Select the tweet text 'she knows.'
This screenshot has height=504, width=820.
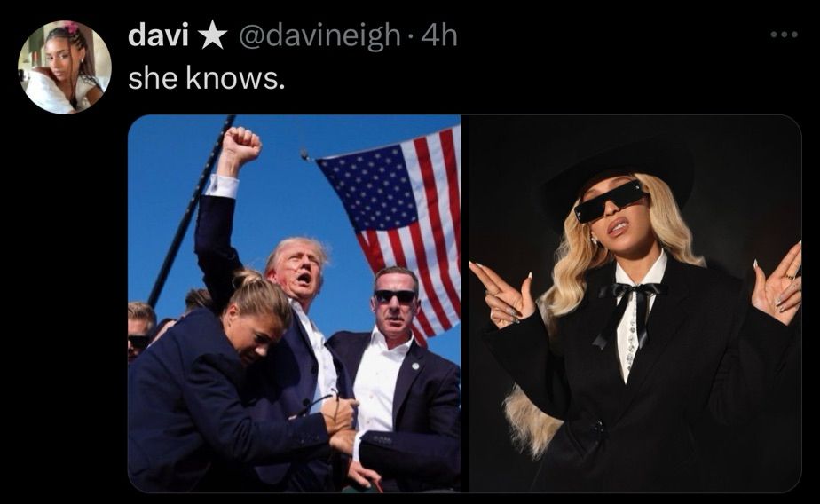pos(207,78)
